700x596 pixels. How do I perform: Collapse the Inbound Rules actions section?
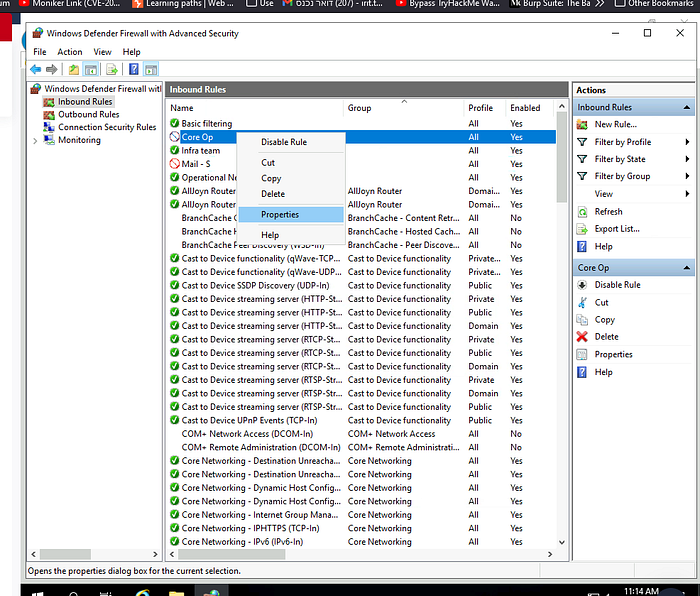click(687, 108)
